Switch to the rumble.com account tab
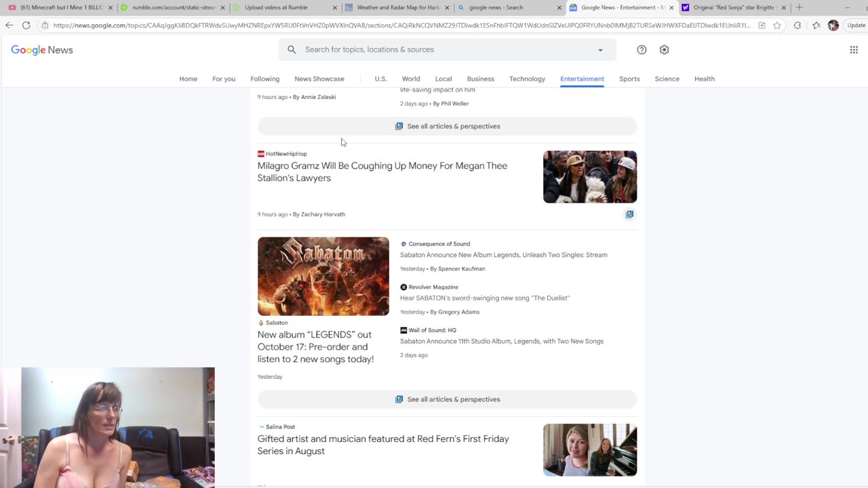 (x=170, y=7)
